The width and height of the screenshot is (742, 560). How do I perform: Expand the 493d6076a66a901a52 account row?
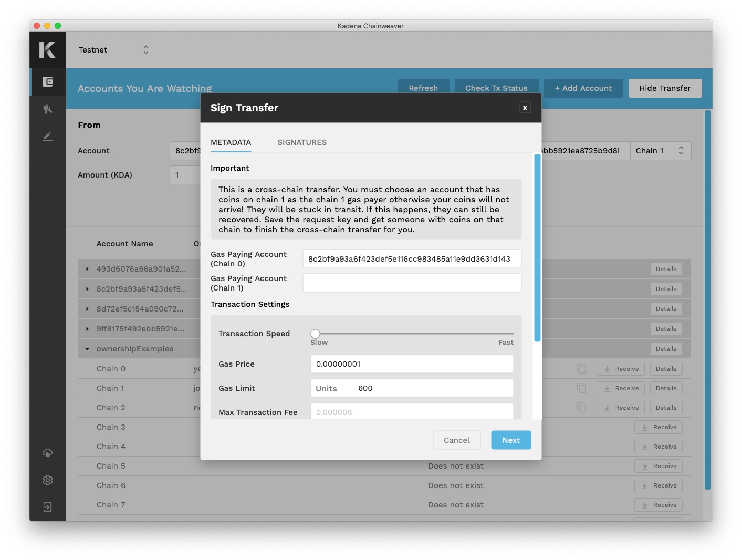click(x=87, y=269)
